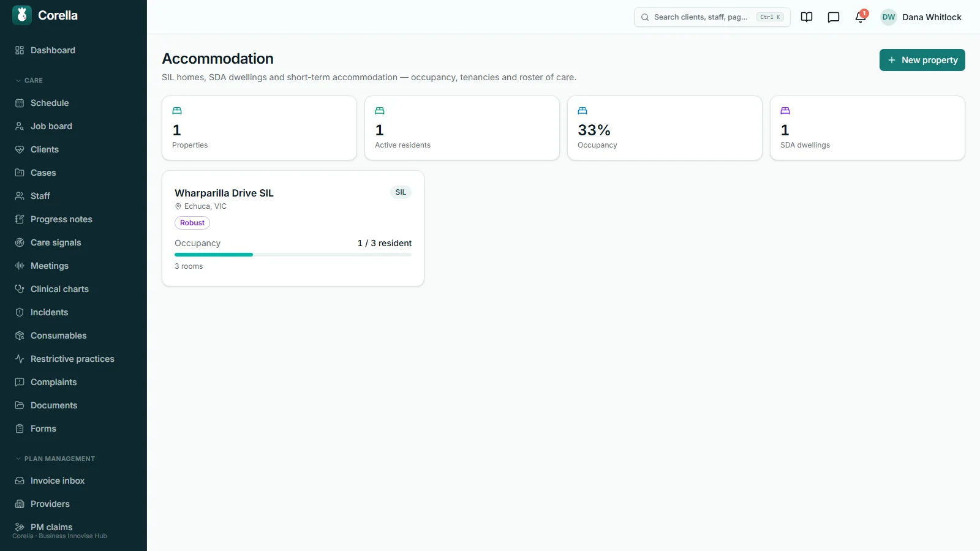
Task: Click the '1 / 3 resident' text
Action: point(385,243)
